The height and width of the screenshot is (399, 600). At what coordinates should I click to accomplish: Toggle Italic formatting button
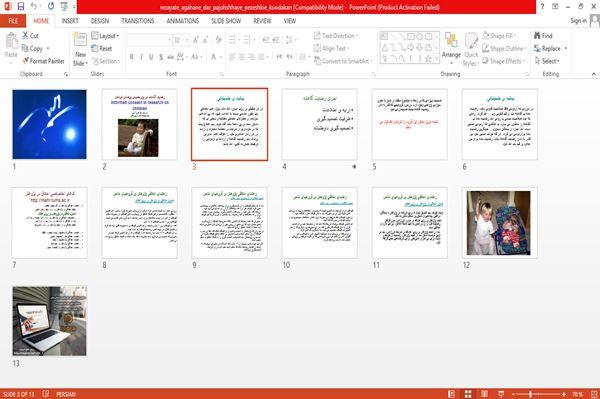pos(141,57)
